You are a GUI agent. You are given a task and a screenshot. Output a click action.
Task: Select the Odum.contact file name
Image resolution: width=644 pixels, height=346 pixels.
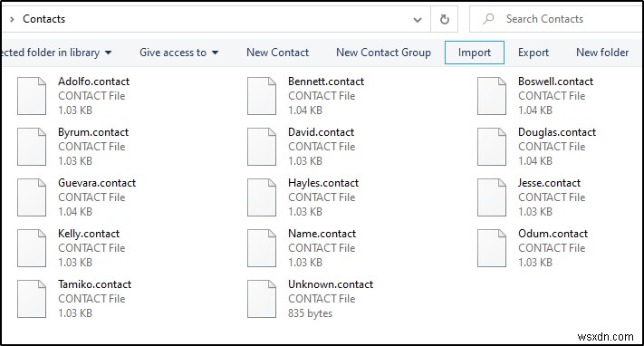(x=553, y=234)
